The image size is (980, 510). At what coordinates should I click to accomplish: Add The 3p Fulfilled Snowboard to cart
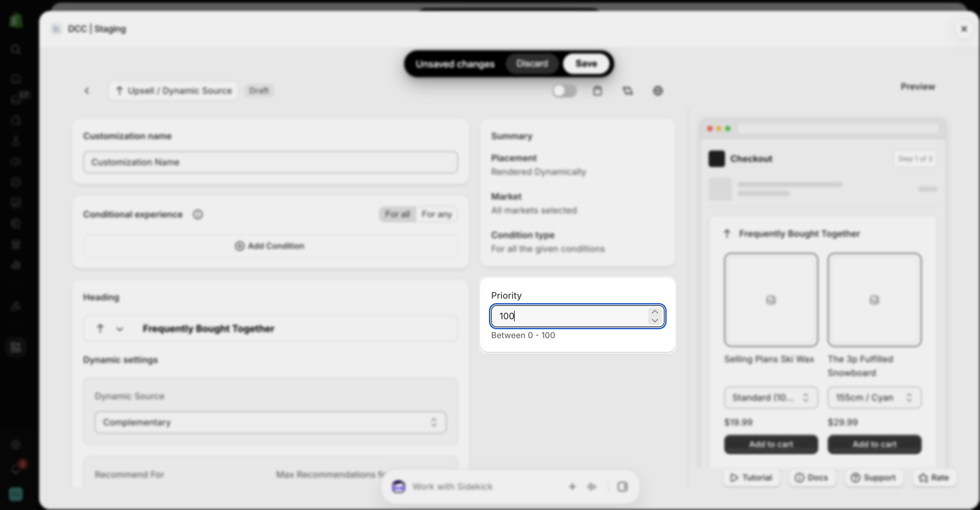point(874,445)
